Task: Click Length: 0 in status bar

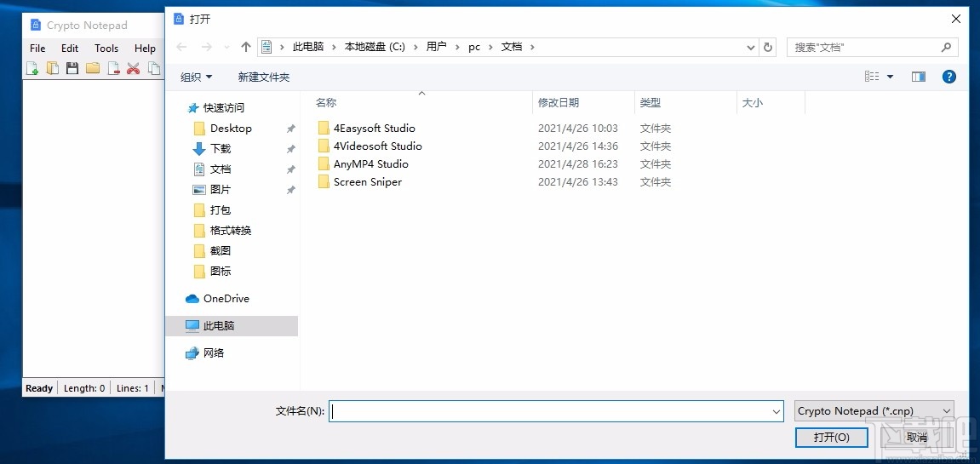Action: 84,387
